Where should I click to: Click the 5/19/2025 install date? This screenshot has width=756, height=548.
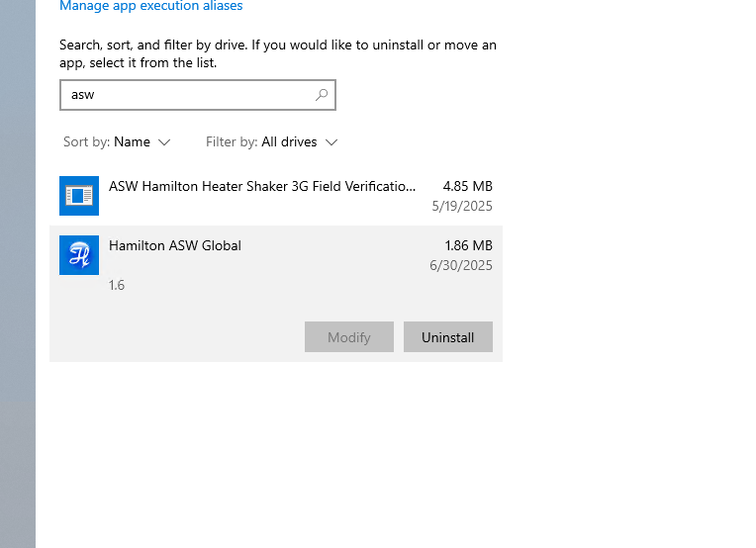462,207
